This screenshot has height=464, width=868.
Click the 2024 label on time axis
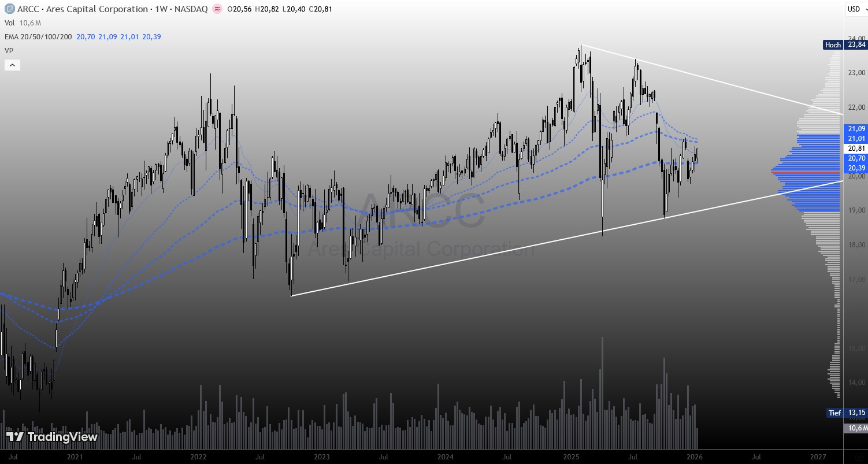[x=446, y=456]
